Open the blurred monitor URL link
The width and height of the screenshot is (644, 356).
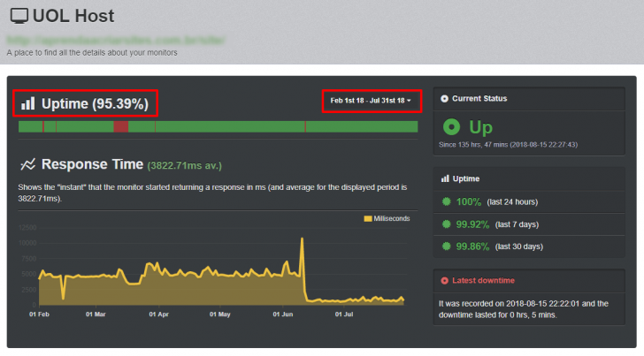[x=116, y=41]
